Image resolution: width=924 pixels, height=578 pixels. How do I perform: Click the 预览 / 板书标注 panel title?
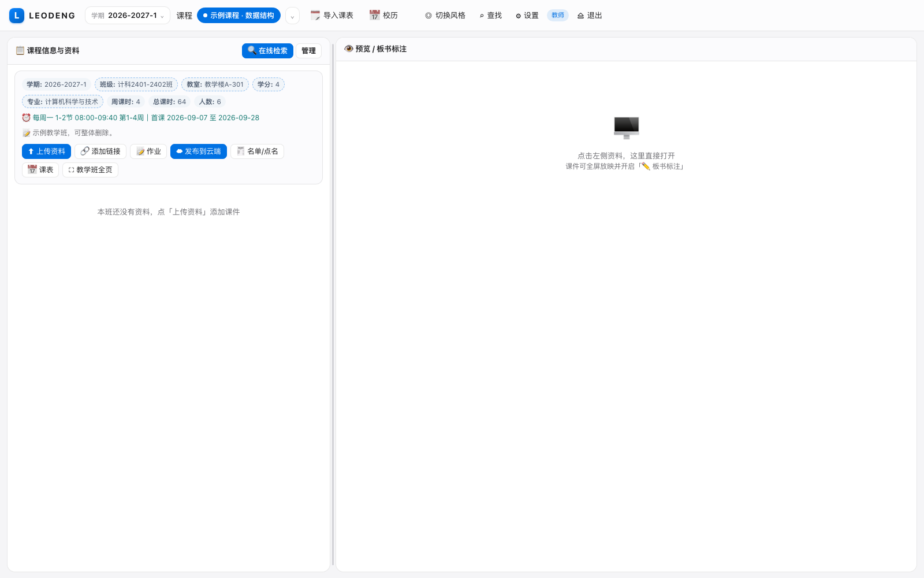tap(381, 49)
